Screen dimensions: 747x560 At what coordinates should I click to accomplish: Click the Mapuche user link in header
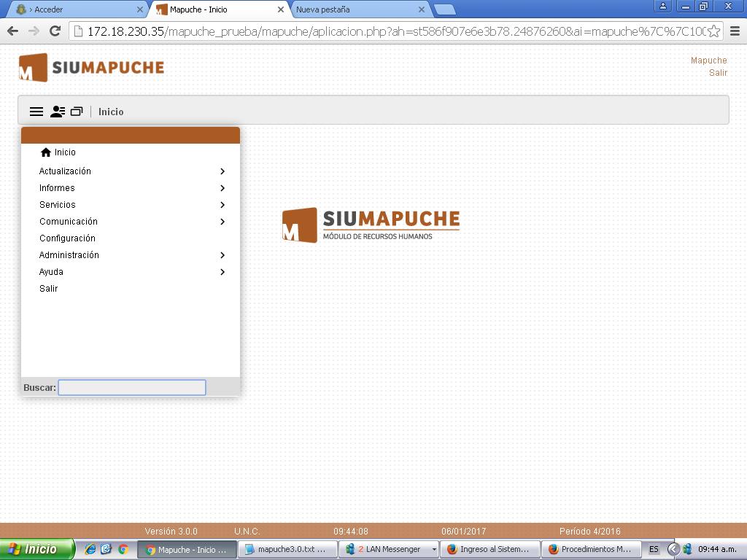click(x=708, y=61)
